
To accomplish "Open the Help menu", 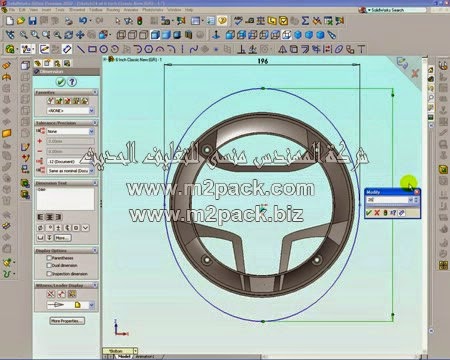I will 189,10.
